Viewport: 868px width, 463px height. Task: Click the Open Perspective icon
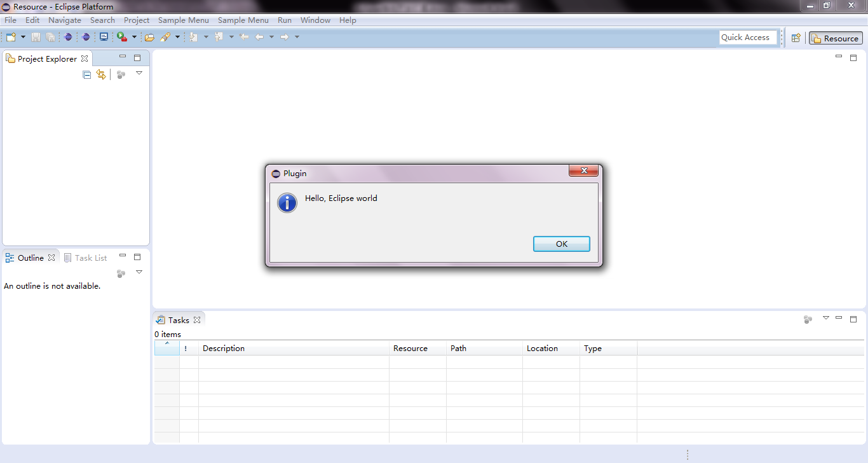pyautogui.click(x=796, y=38)
